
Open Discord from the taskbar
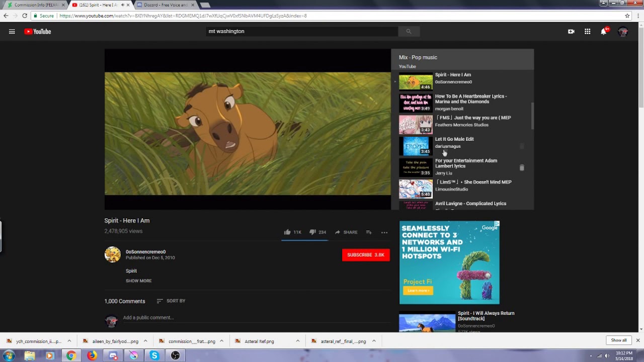(x=113, y=355)
